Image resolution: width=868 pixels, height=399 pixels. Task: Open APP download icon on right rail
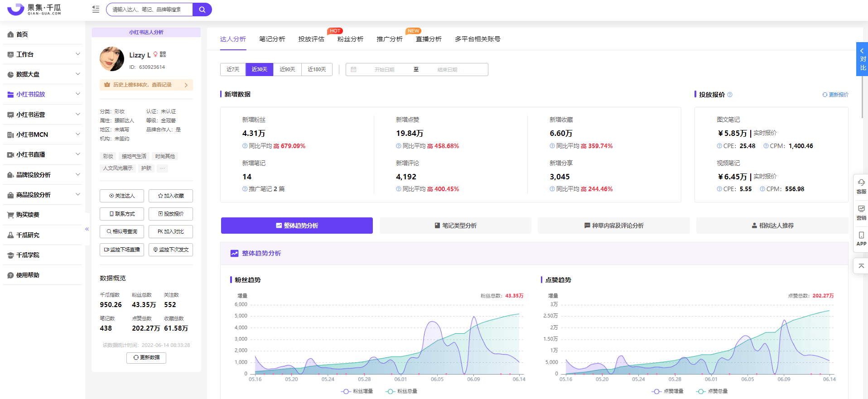point(861,238)
